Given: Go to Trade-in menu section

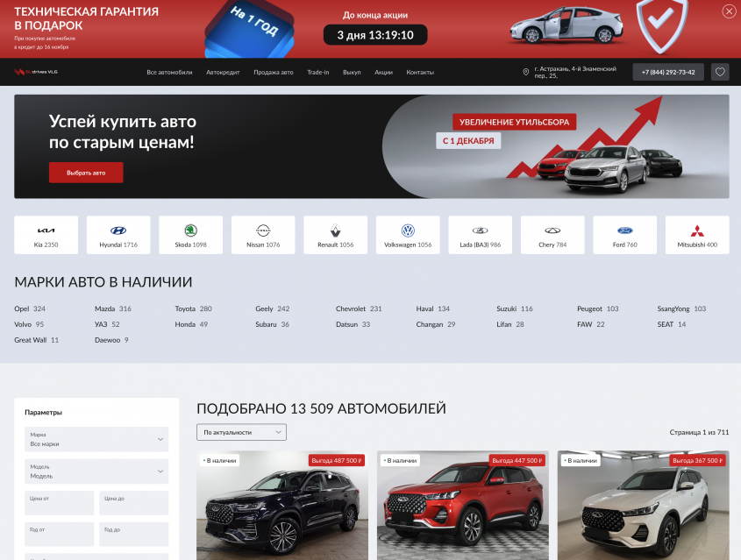Looking at the screenshot, I should tap(317, 72).
